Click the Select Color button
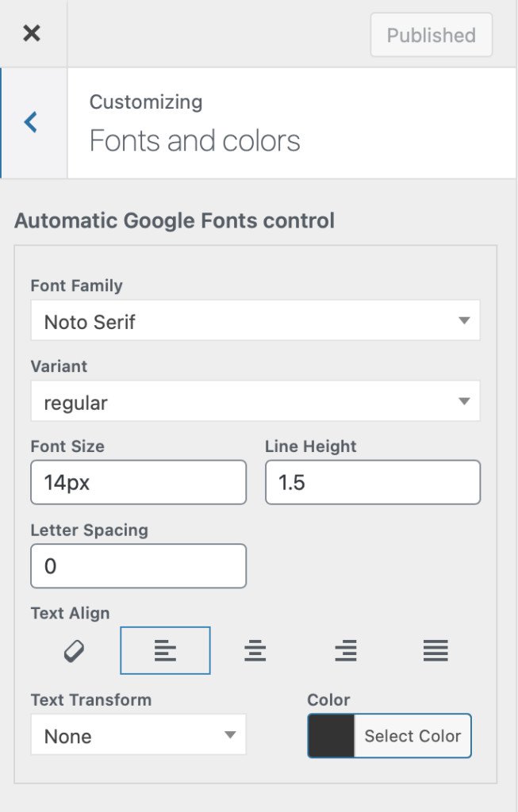This screenshot has width=518, height=812. click(412, 735)
